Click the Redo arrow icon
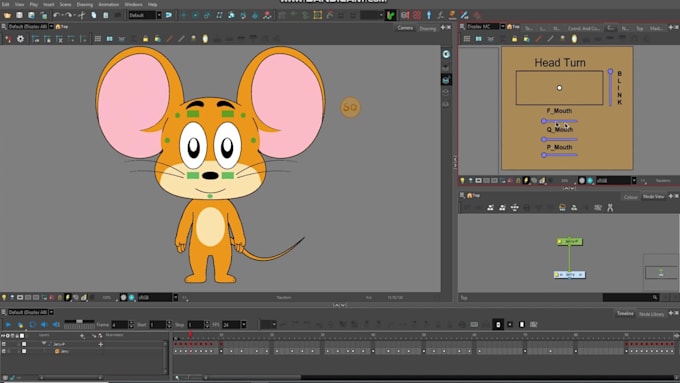 point(68,15)
